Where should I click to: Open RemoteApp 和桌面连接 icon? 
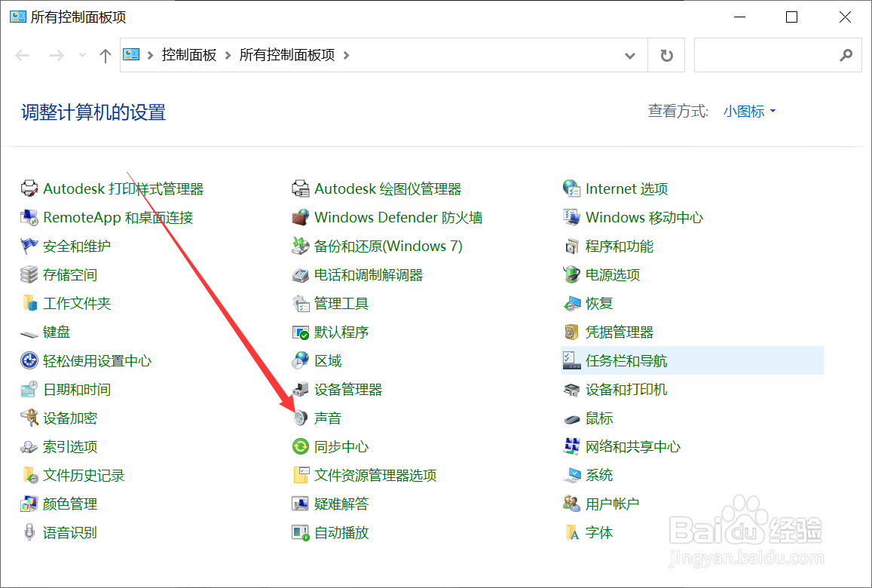point(29,218)
